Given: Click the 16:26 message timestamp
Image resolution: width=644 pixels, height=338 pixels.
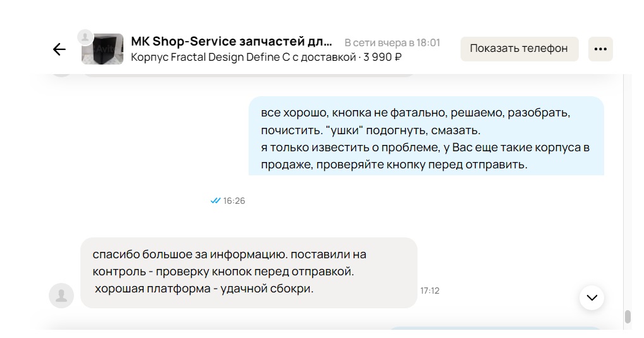Looking at the screenshot, I should click(x=234, y=201).
